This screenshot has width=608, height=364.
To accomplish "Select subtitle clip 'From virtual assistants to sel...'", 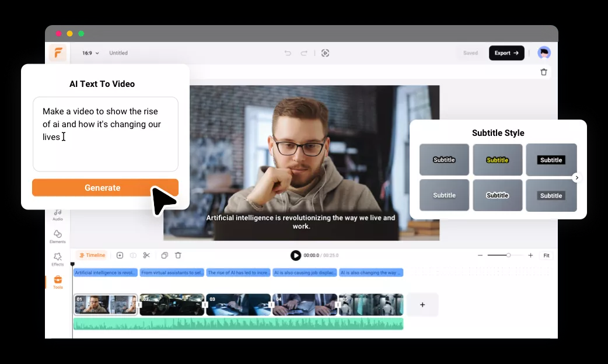I will pyautogui.click(x=172, y=272).
